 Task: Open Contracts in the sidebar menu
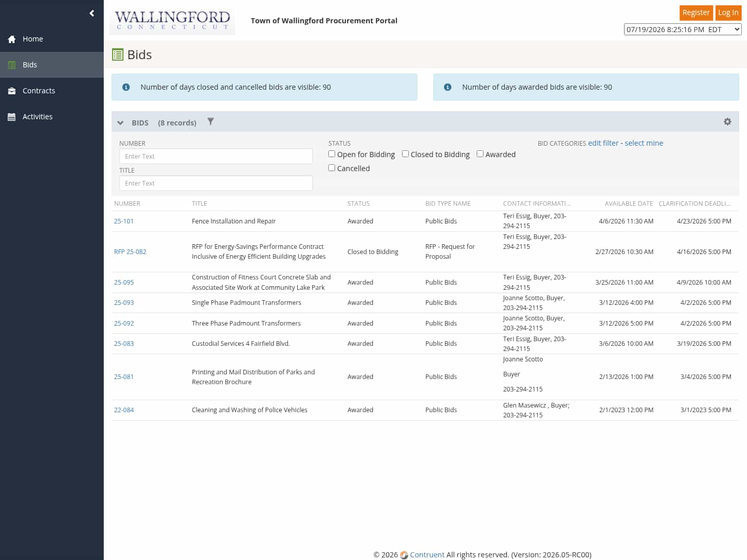pyautogui.click(x=52, y=91)
